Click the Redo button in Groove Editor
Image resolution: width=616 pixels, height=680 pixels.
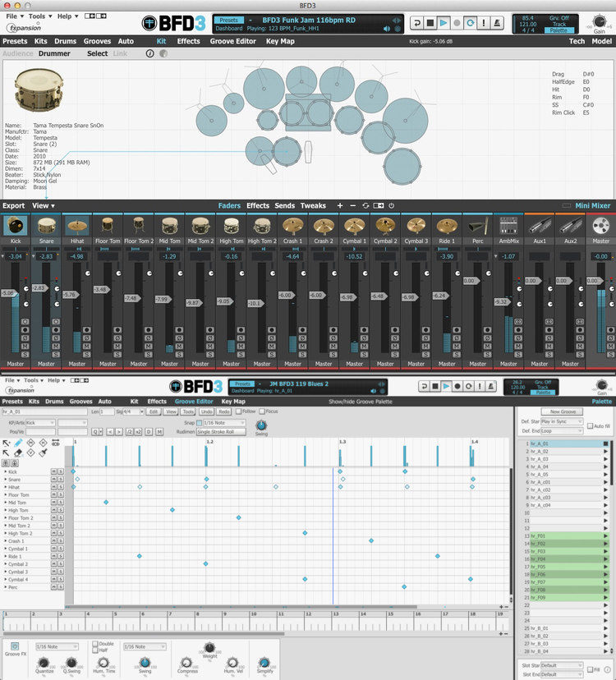coord(224,411)
